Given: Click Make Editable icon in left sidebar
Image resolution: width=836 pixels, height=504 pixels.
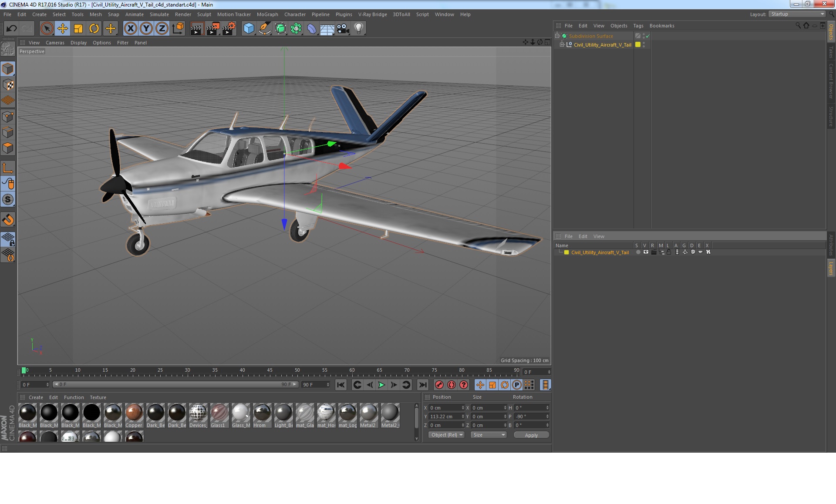Looking at the screenshot, I should click(x=8, y=49).
